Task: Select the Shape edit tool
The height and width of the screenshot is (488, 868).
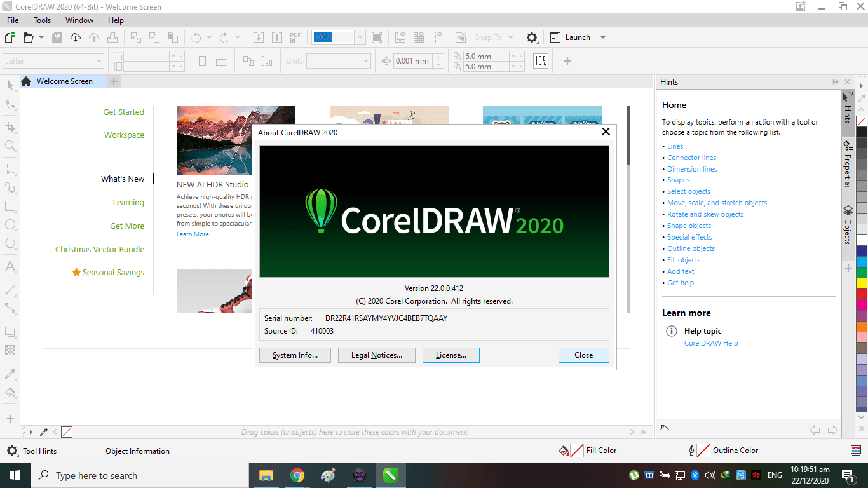Action: [x=10, y=105]
